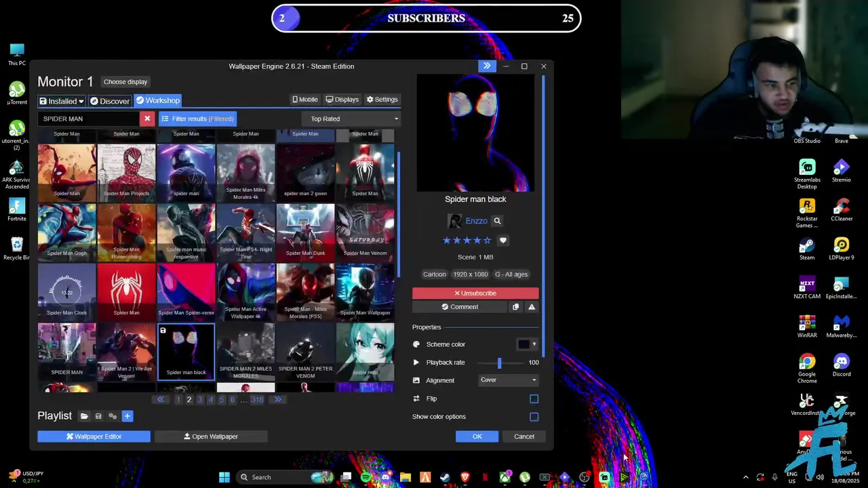Open Fortnite desktop shortcut
Screen dimensions: 868x488
coord(17,209)
